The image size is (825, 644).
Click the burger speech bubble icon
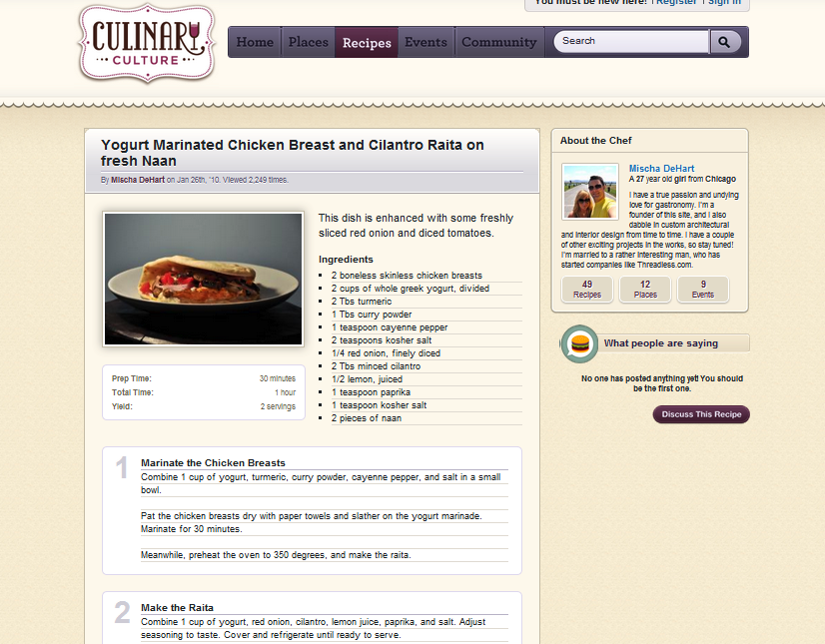pyautogui.click(x=579, y=343)
